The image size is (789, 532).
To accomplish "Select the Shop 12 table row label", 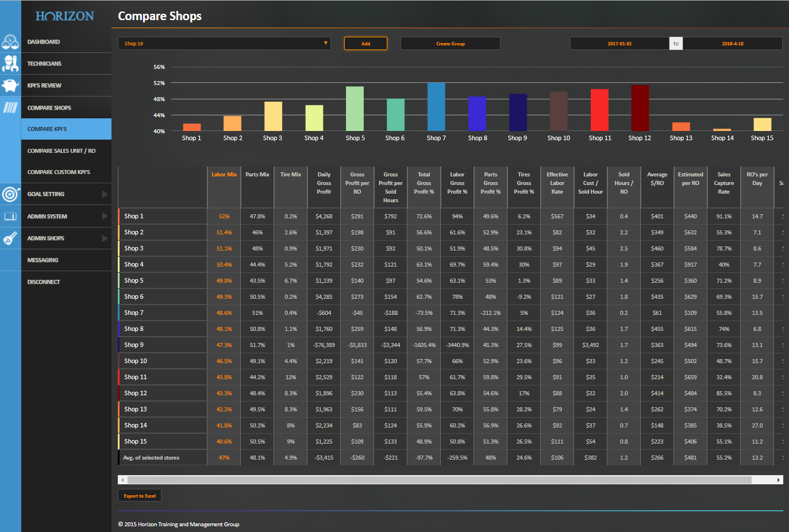I will pos(136,394).
